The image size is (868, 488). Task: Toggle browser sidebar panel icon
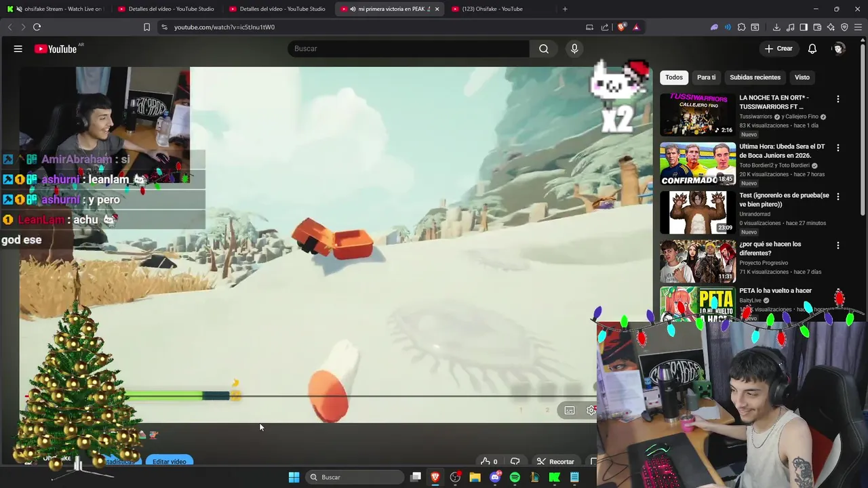[x=804, y=27]
